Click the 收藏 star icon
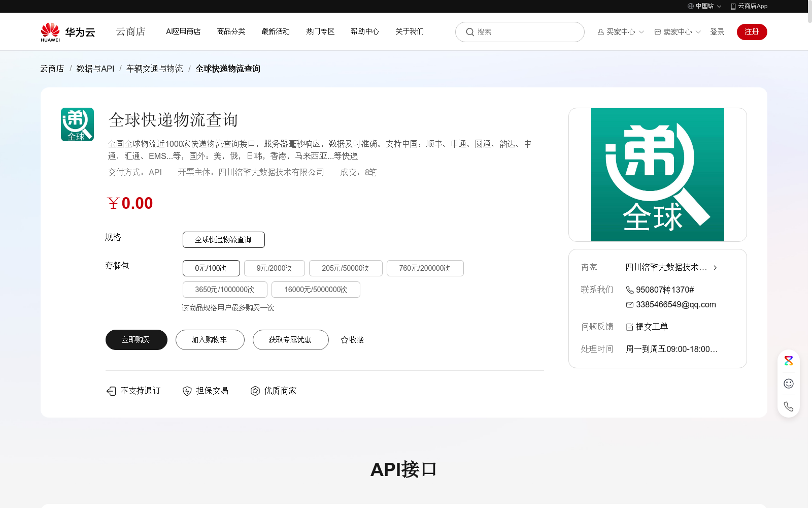 click(x=345, y=340)
